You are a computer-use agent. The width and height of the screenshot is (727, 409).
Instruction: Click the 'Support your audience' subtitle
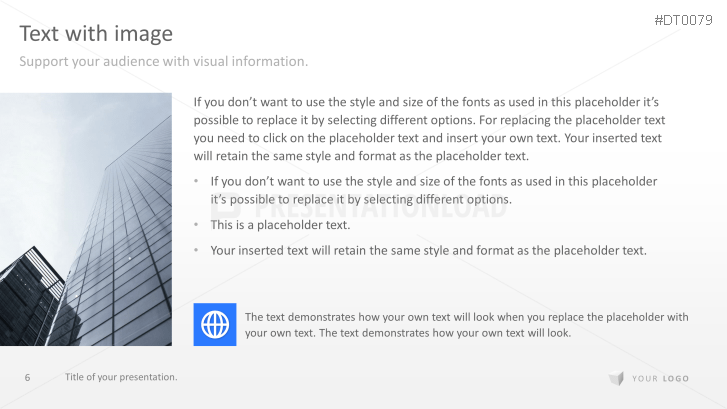(164, 62)
